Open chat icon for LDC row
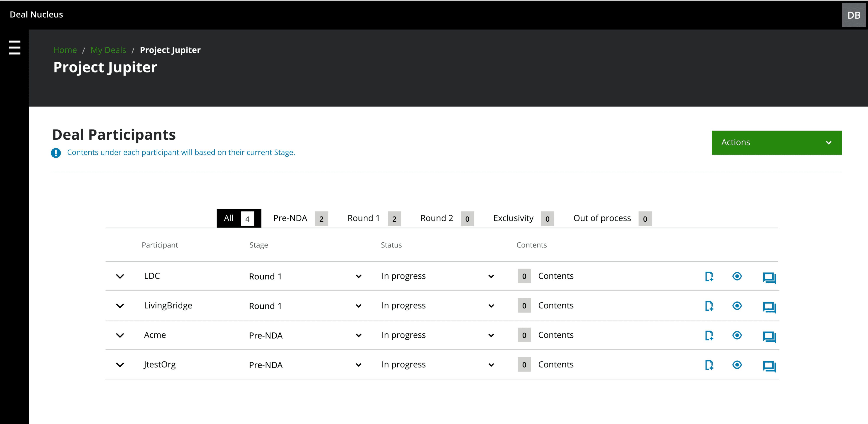Screen dimensions: 868x424 [x=769, y=277]
